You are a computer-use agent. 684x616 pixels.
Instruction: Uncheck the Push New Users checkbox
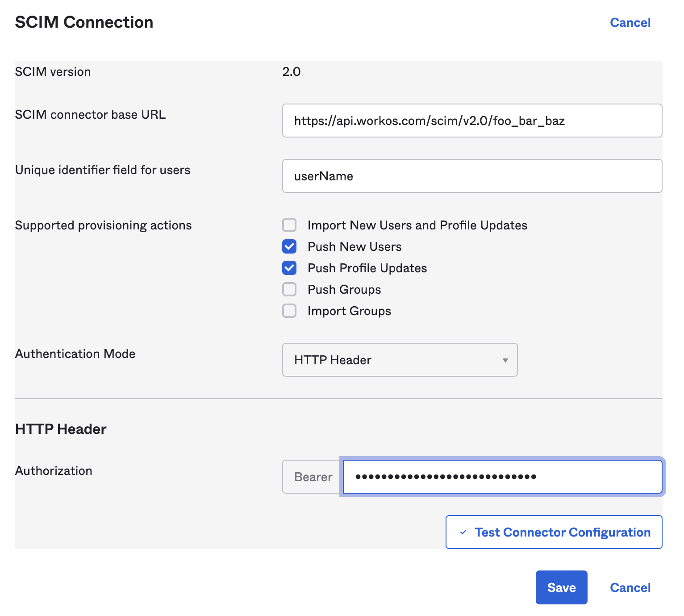point(289,247)
